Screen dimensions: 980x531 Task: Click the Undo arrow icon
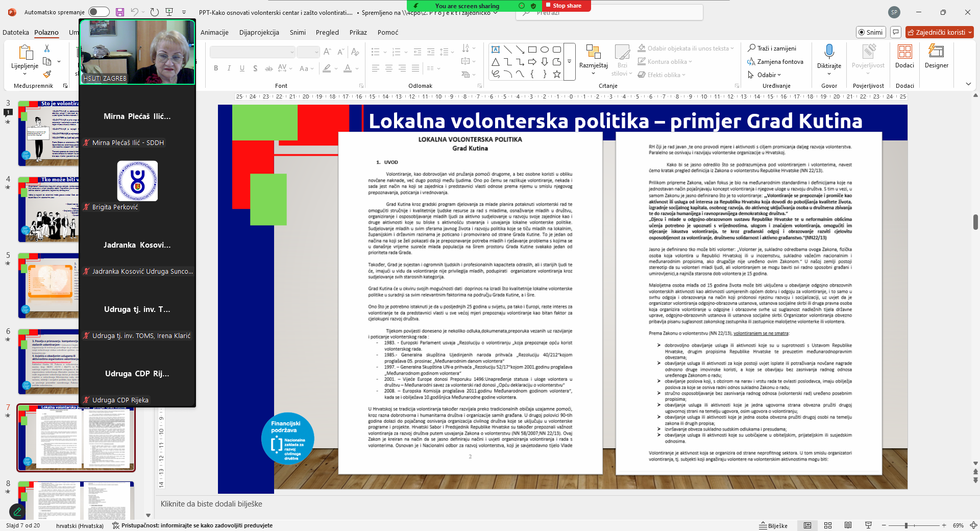coord(134,12)
